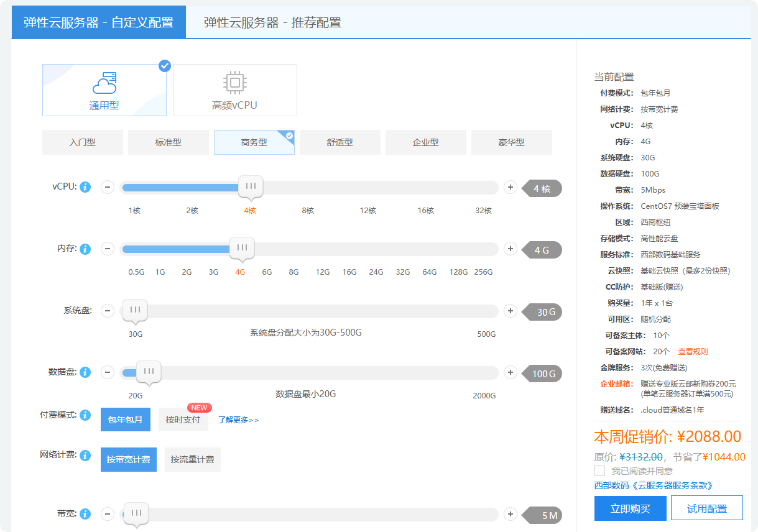
Task: Click the 带宽 value box showing 5 M
Action: pyautogui.click(x=542, y=515)
